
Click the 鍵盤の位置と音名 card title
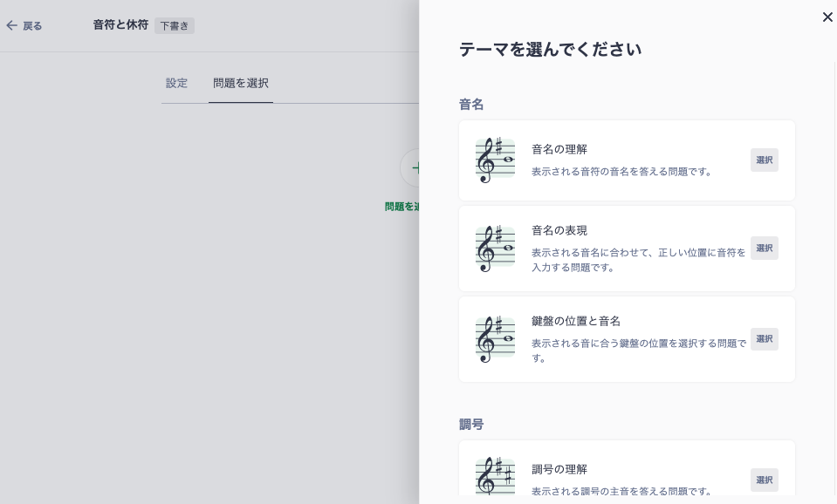(x=576, y=321)
